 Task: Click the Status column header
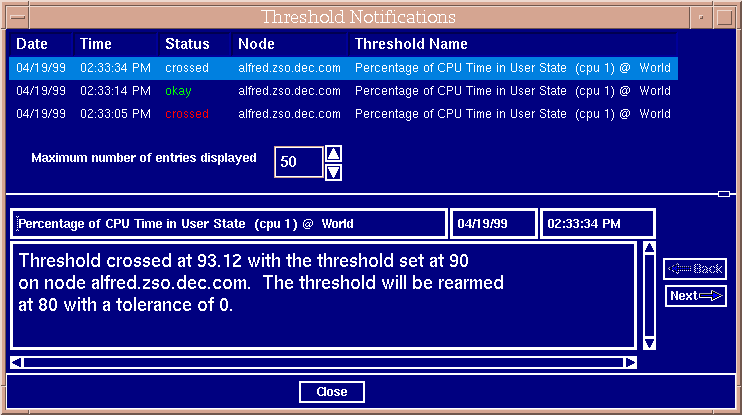click(x=187, y=44)
